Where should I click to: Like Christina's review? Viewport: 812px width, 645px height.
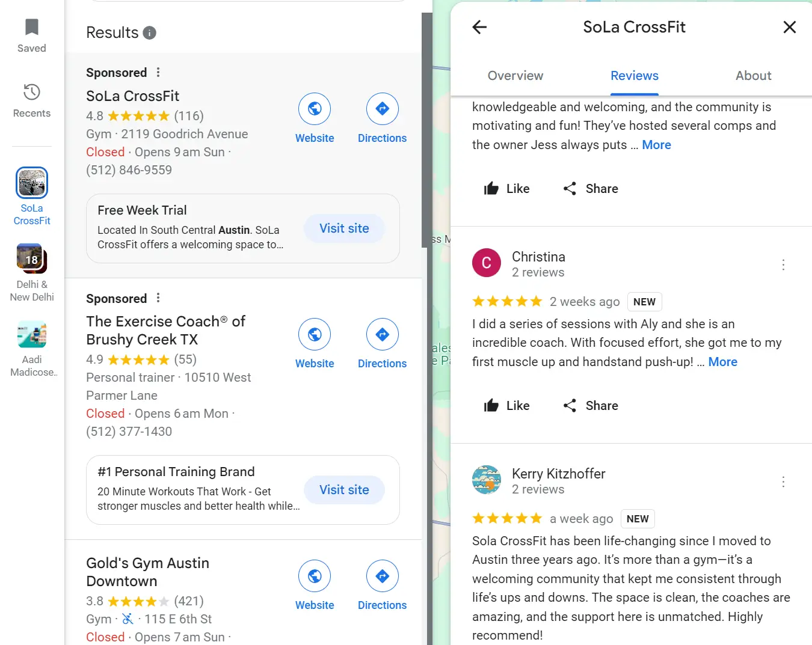coord(507,405)
